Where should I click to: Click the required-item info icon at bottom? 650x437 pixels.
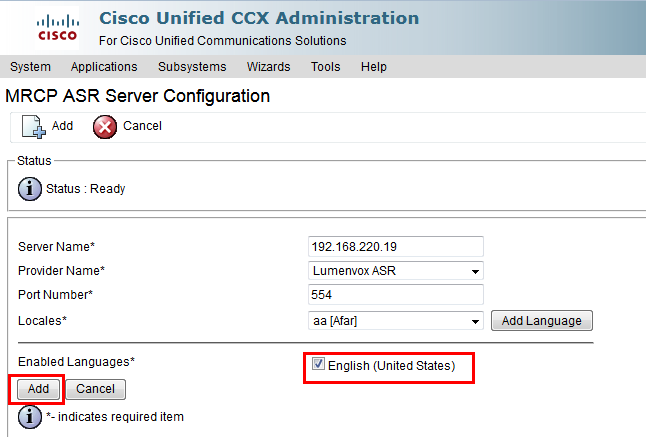pyautogui.click(x=29, y=417)
